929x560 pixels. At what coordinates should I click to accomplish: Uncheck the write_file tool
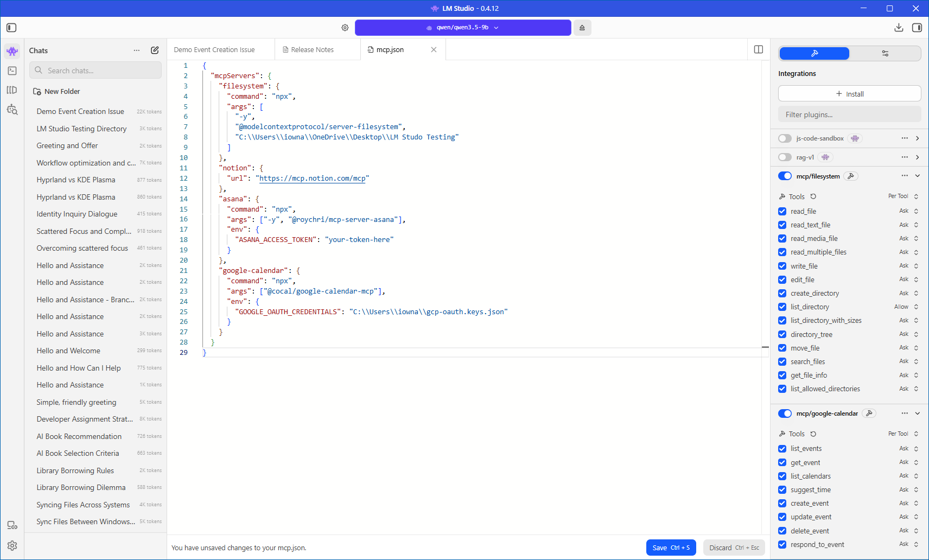click(782, 266)
